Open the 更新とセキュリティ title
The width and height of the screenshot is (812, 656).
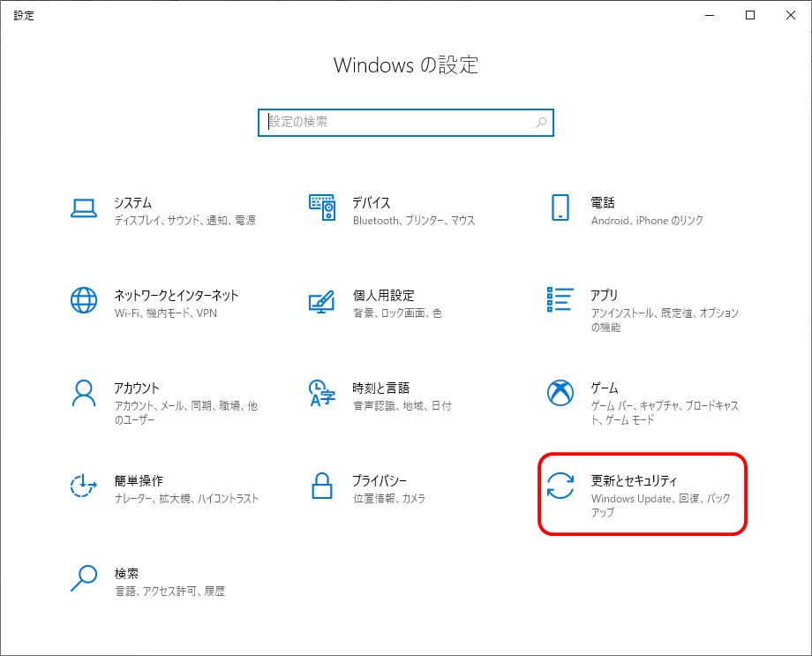(x=634, y=480)
